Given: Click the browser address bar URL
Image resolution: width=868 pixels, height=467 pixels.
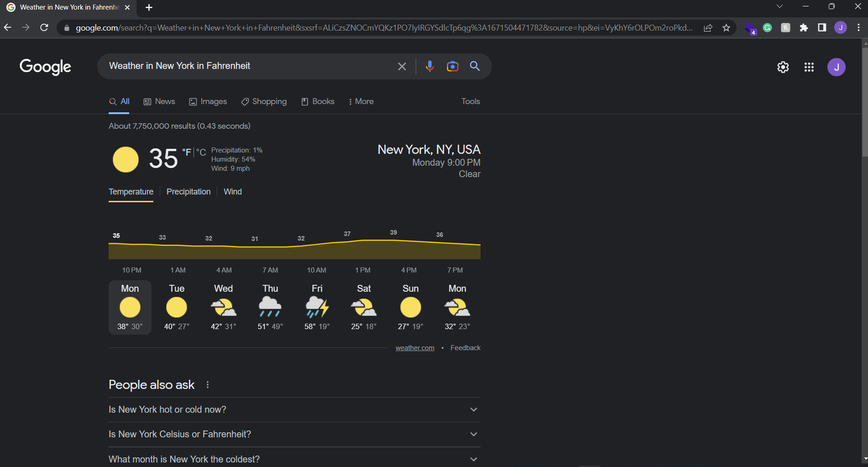Looking at the screenshot, I should [383, 28].
